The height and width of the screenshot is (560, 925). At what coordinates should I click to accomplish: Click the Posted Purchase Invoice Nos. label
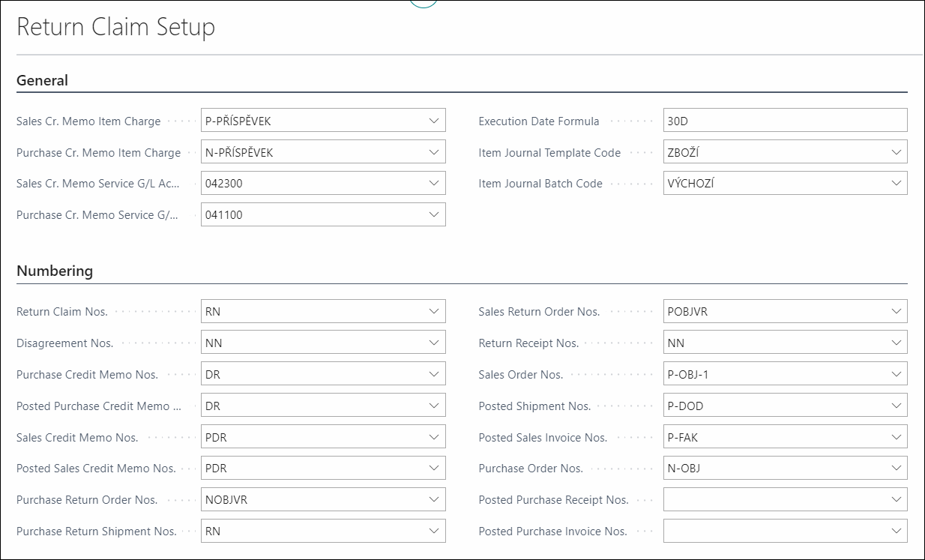coord(552,531)
